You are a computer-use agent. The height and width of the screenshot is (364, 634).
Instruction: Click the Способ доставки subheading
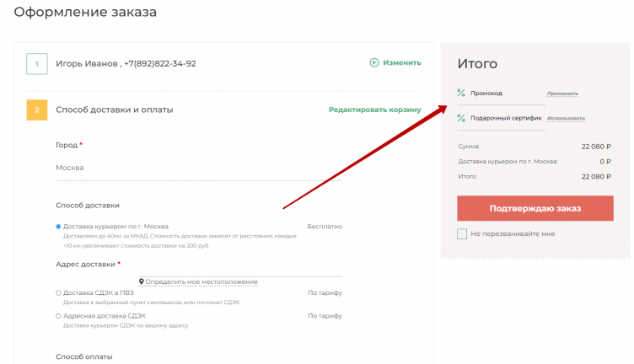88,206
